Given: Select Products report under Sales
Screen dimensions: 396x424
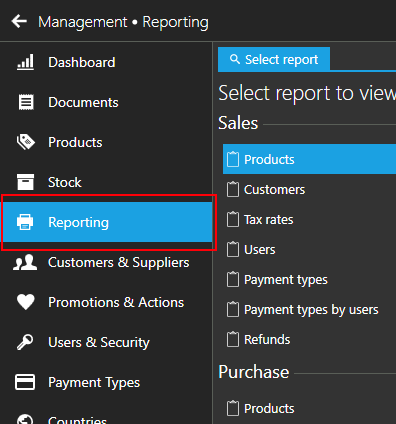Looking at the screenshot, I should (309, 159).
